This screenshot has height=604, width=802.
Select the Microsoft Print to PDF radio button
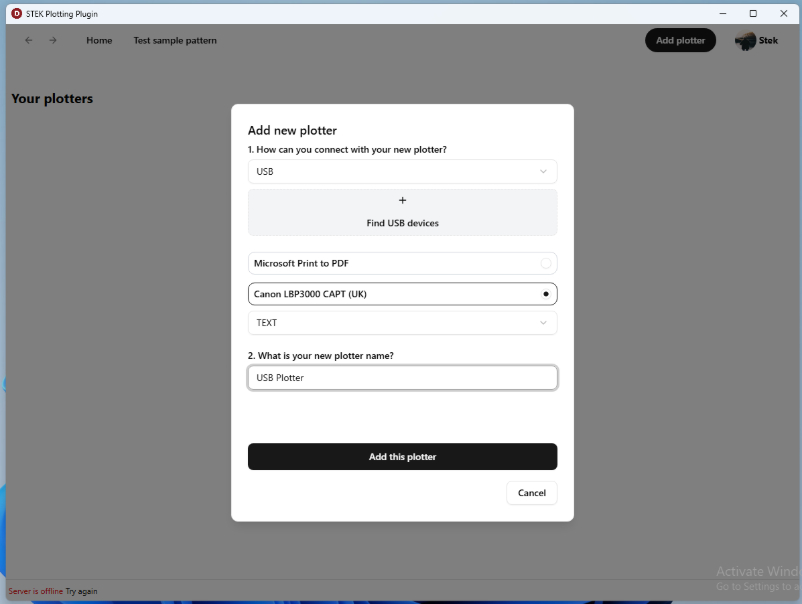pyautogui.click(x=546, y=263)
